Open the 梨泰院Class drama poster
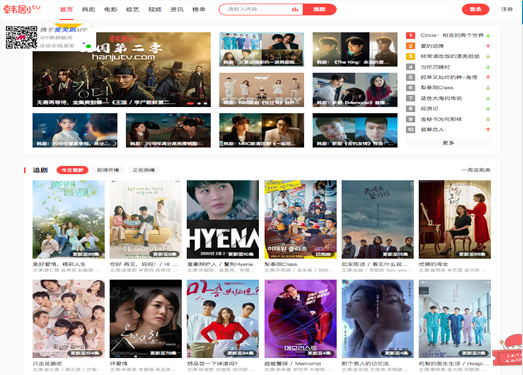 pyautogui.click(x=301, y=220)
